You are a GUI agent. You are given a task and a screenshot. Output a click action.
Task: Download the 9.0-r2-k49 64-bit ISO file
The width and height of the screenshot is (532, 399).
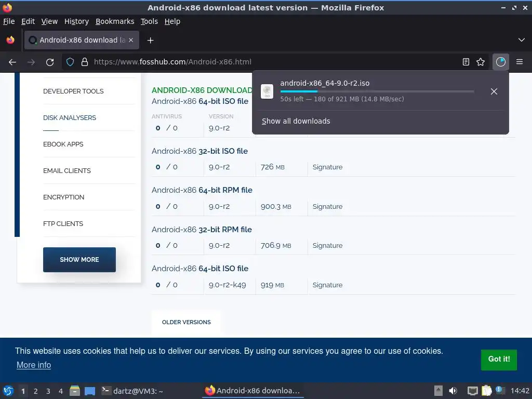pyautogui.click(x=200, y=269)
